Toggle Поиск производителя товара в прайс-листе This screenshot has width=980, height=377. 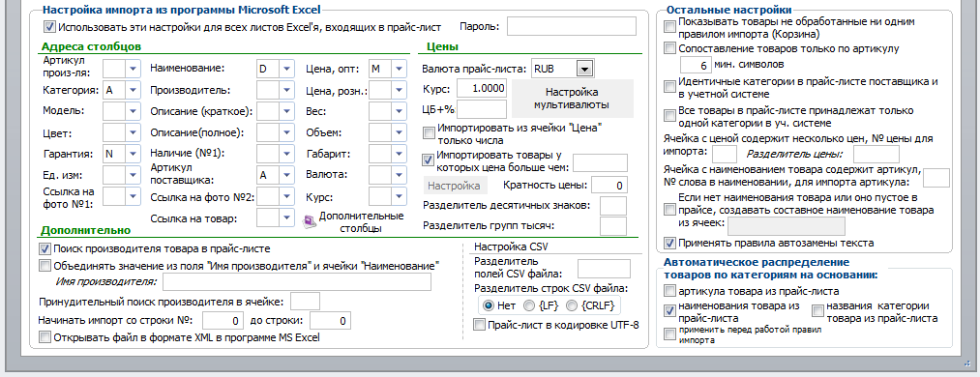(45, 248)
